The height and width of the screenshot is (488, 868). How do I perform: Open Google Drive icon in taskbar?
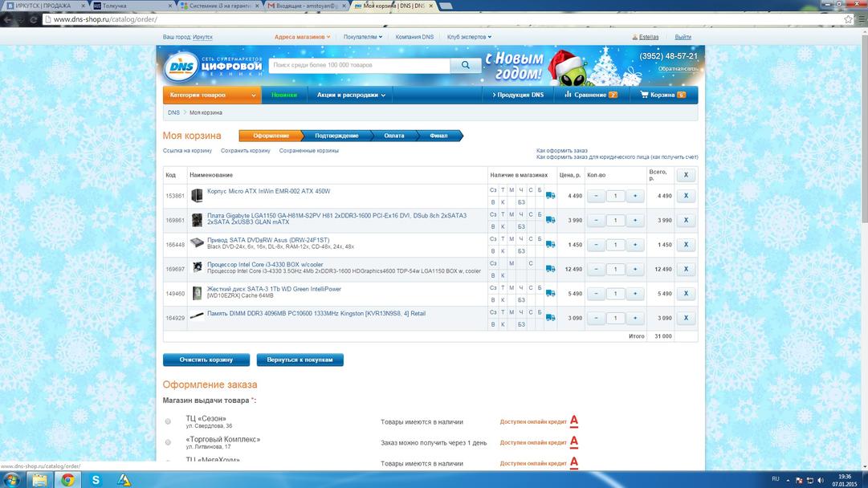124,480
